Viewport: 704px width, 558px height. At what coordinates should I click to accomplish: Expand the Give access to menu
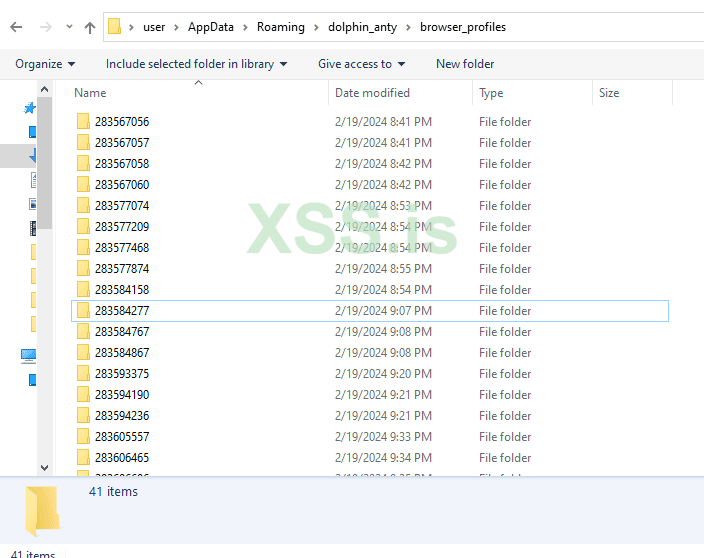(x=361, y=64)
